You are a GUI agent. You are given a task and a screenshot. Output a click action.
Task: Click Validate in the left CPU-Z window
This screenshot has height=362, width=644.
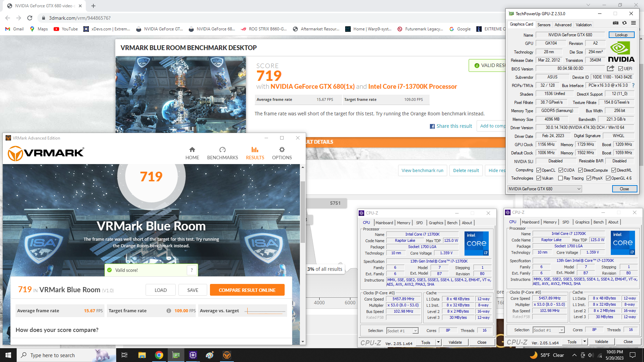tap(455, 342)
